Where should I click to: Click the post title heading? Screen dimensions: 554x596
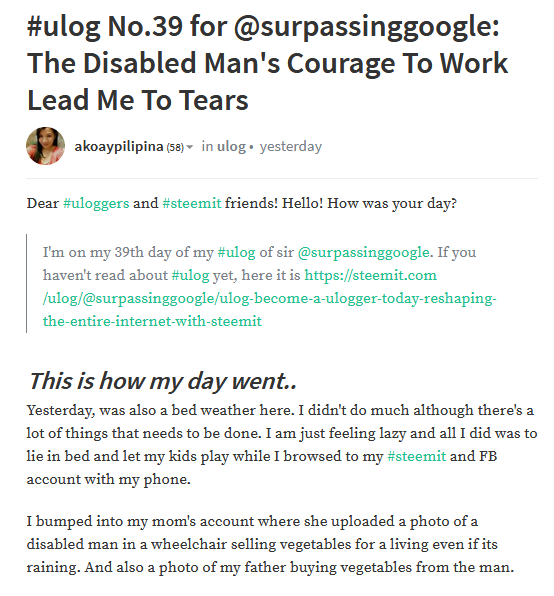(268, 63)
